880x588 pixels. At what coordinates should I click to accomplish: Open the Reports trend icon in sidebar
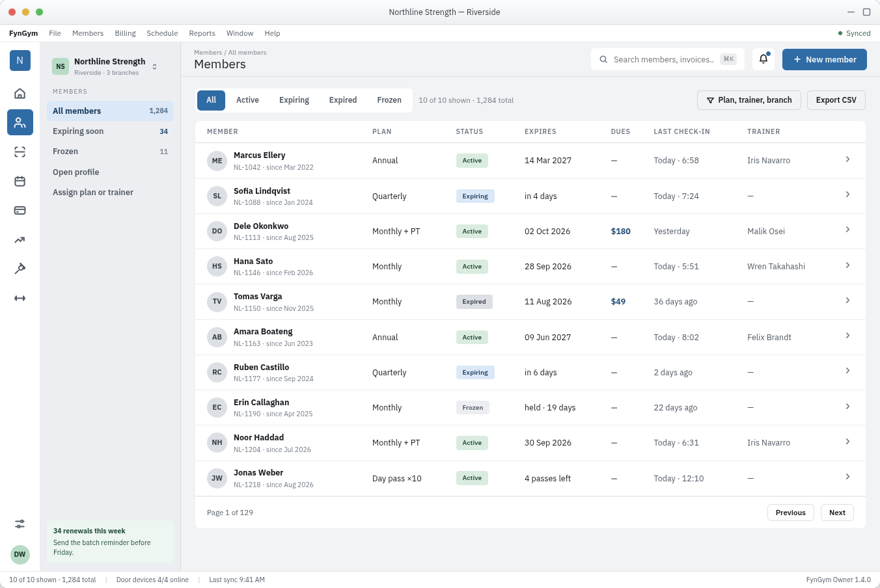pyautogui.click(x=20, y=239)
